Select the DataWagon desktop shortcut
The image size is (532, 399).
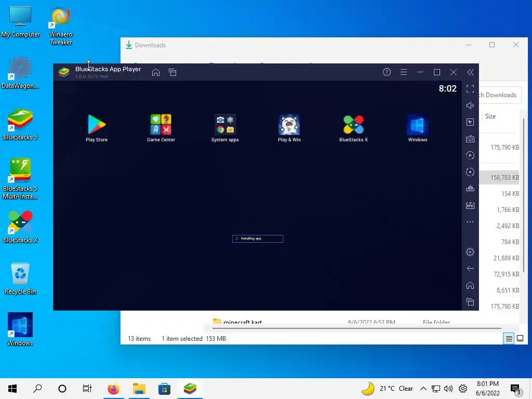pos(20,73)
